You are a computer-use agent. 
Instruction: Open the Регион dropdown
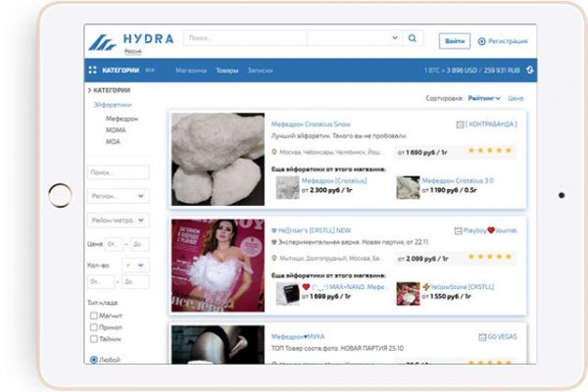pyautogui.click(x=118, y=196)
